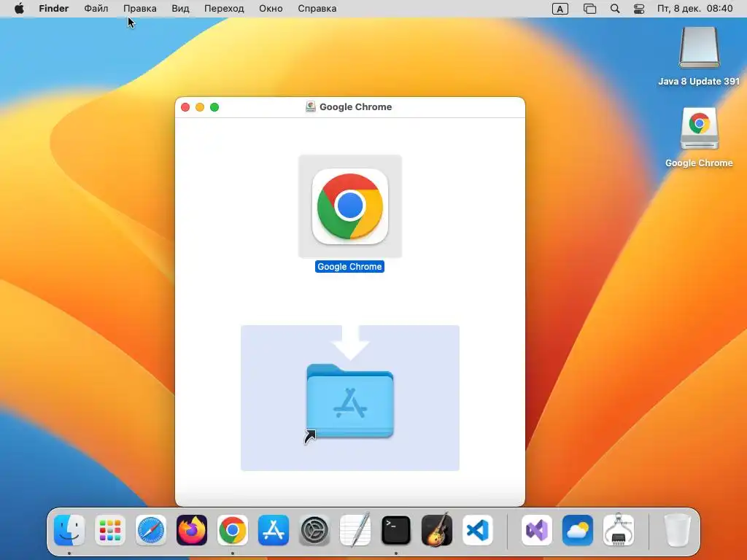Open Finder from the Dock
Image resolution: width=747 pixels, height=560 pixels.
[69, 530]
